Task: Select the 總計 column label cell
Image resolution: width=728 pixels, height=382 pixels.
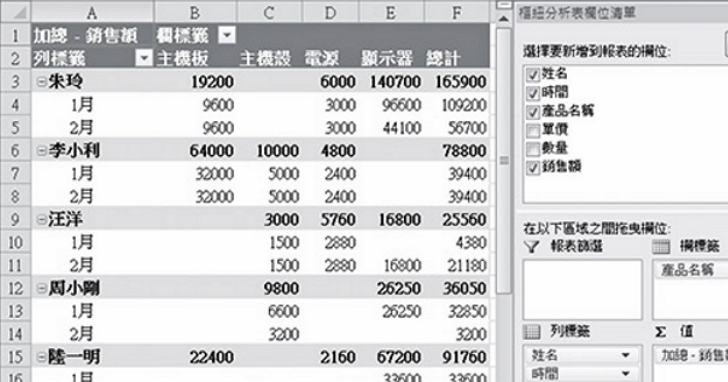Action: [x=456, y=58]
